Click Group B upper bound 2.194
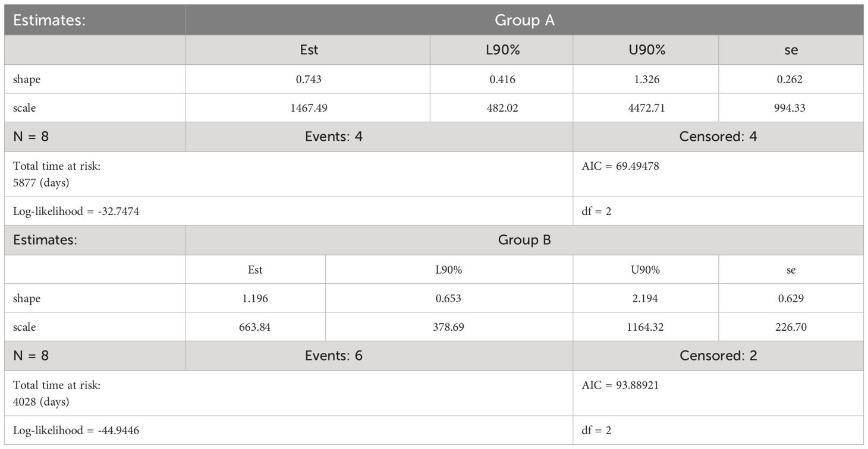This screenshot has width=868, height=449. 646,298
